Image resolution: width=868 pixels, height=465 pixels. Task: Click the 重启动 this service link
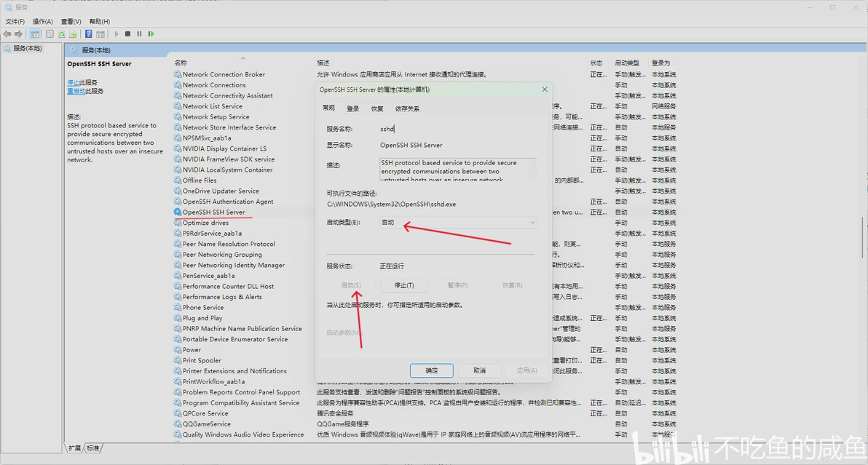coord(76,91)
